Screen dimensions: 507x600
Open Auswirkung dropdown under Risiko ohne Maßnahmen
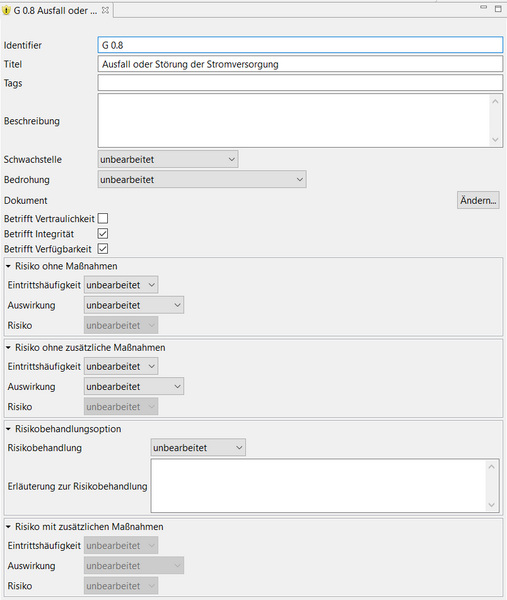[134, 305]
